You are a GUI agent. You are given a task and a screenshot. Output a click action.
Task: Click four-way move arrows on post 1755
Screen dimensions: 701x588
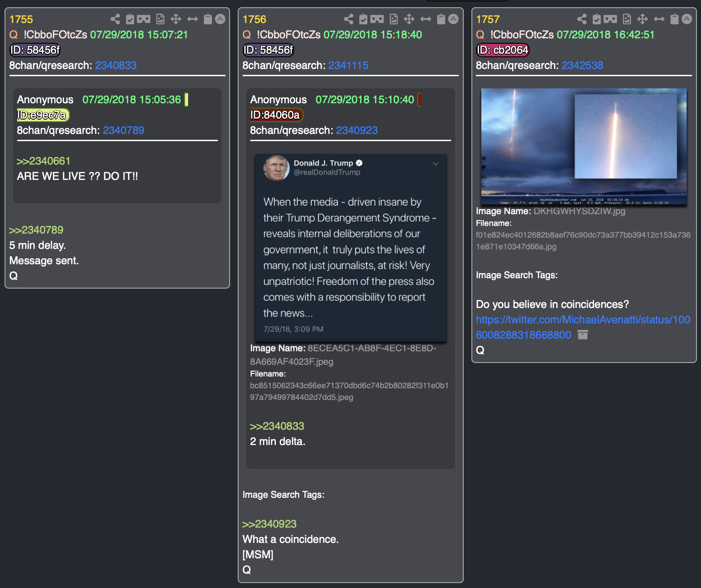(x=176, y=19)
